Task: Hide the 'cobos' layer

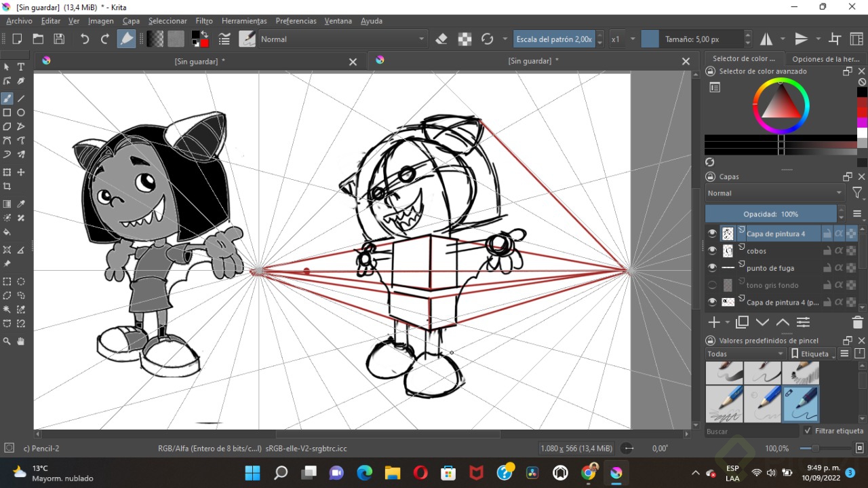Action: coord(712,251)
